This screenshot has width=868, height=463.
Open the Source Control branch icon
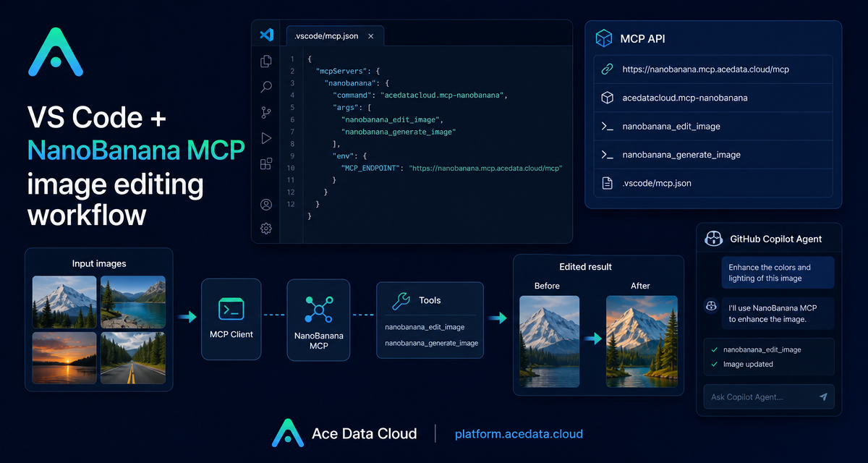pyautogui.click(x=266, y=112)
